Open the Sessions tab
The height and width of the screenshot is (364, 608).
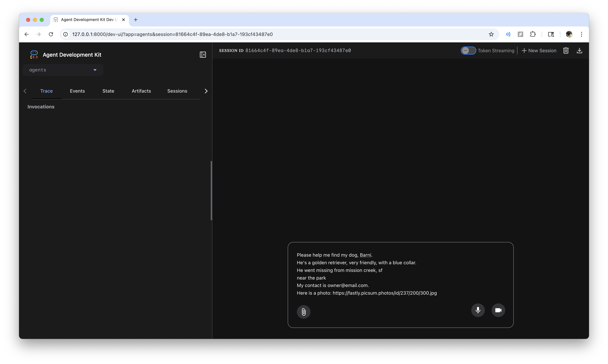[177, 91]
